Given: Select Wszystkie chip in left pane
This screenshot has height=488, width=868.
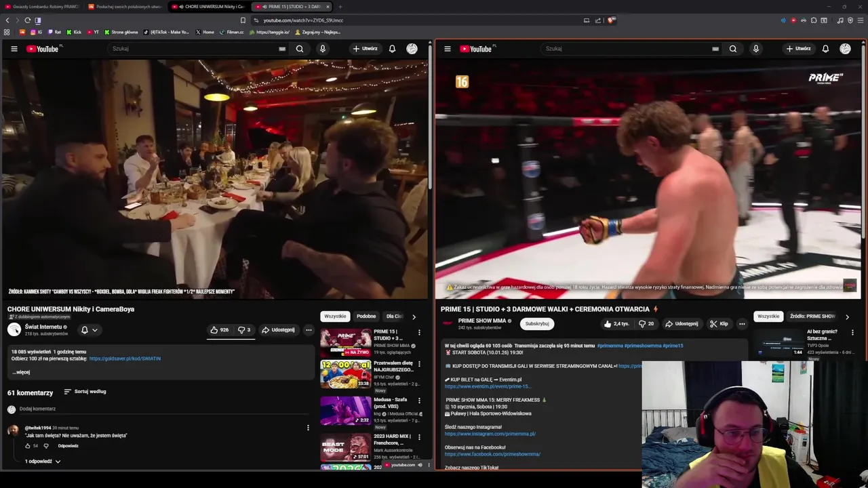Looking at the screenshot, I should click(335, 317).
